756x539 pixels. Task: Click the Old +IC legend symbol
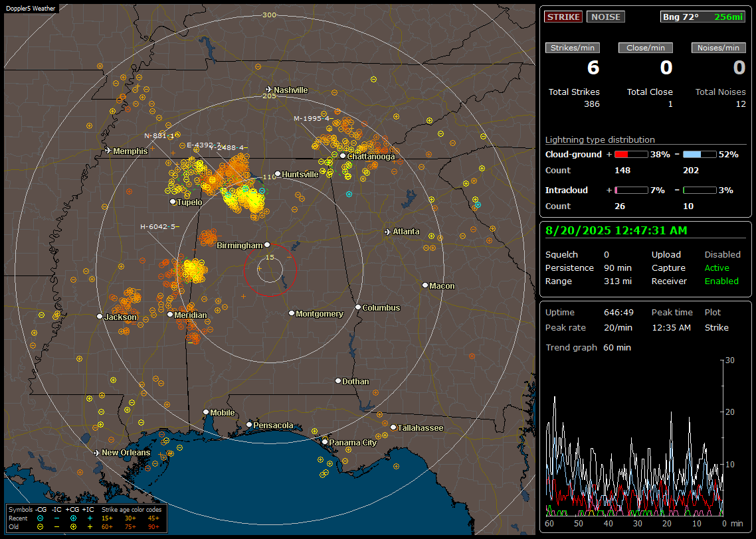(x=90, y=527)
